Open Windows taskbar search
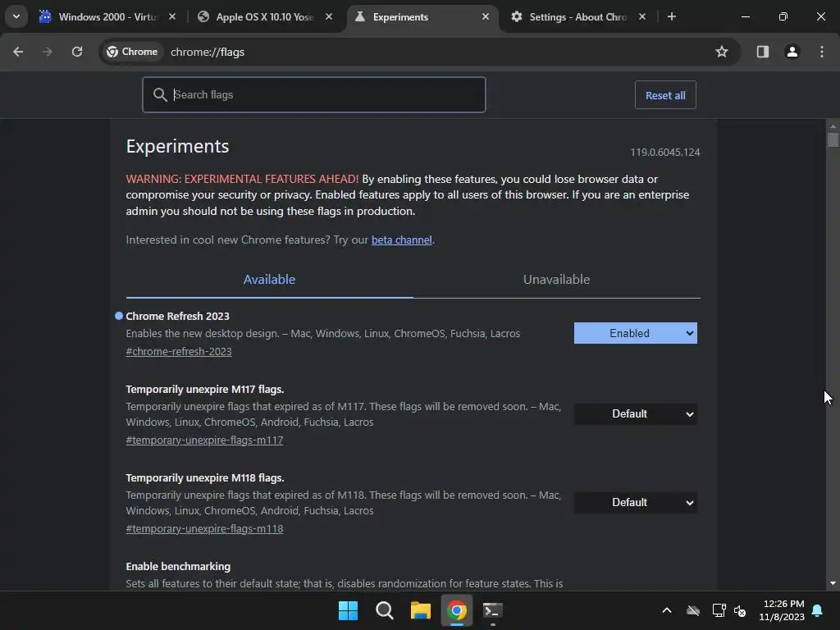 (x=384, y=610)
